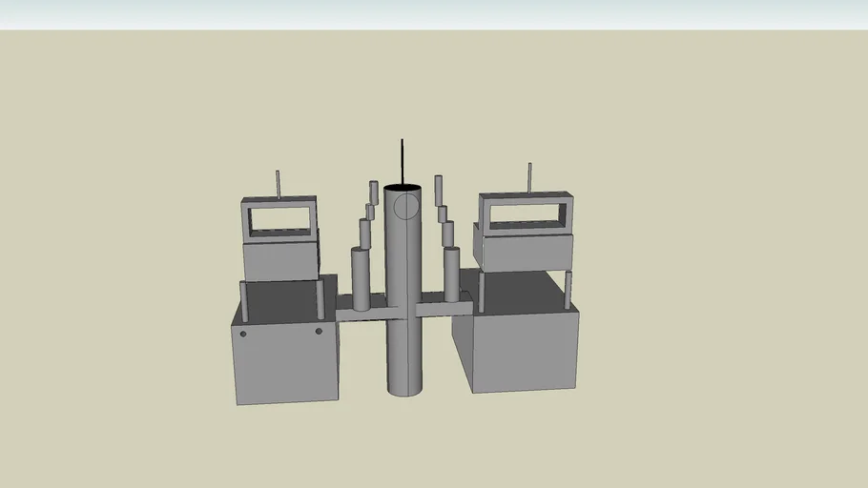Select the horizontal crossbar joining the cubes
This screenshot has width=868, height=488.
coord(404,308)
